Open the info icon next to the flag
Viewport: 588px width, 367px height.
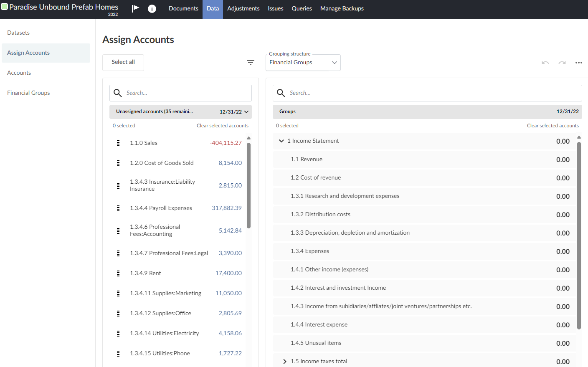[x=152, y=8]
